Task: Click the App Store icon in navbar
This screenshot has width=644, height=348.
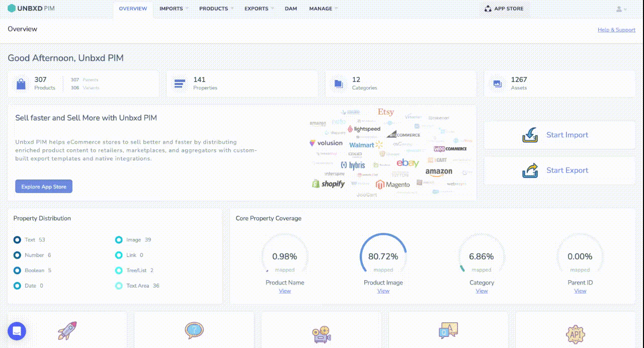Action: pos(488,9)
